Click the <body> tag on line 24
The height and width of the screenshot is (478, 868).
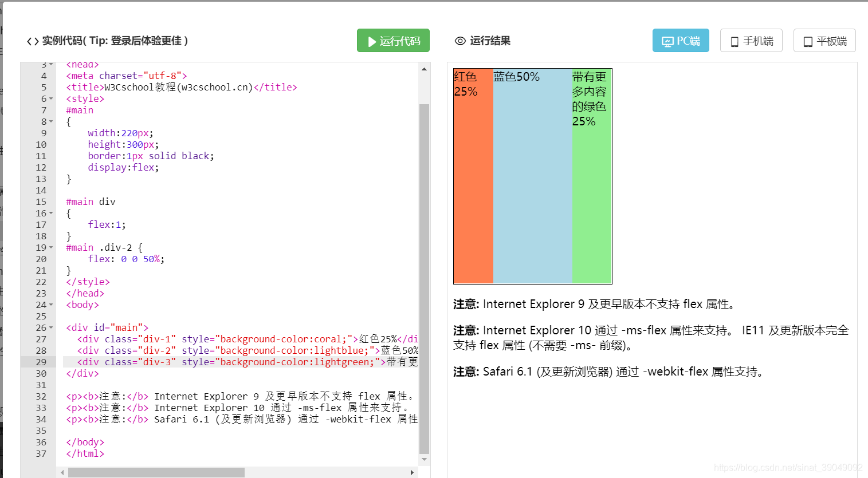[83, 305]
